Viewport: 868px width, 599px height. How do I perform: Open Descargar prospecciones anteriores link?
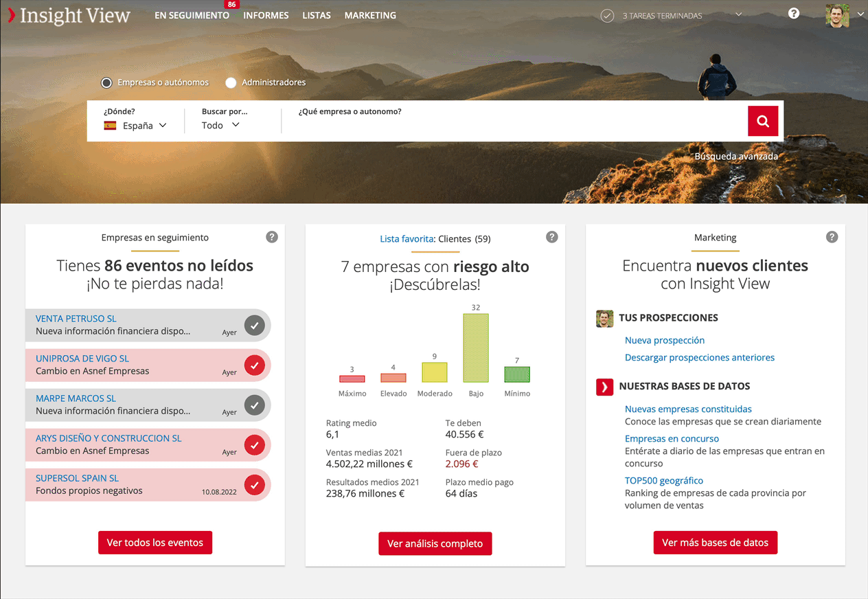[700, 357]
